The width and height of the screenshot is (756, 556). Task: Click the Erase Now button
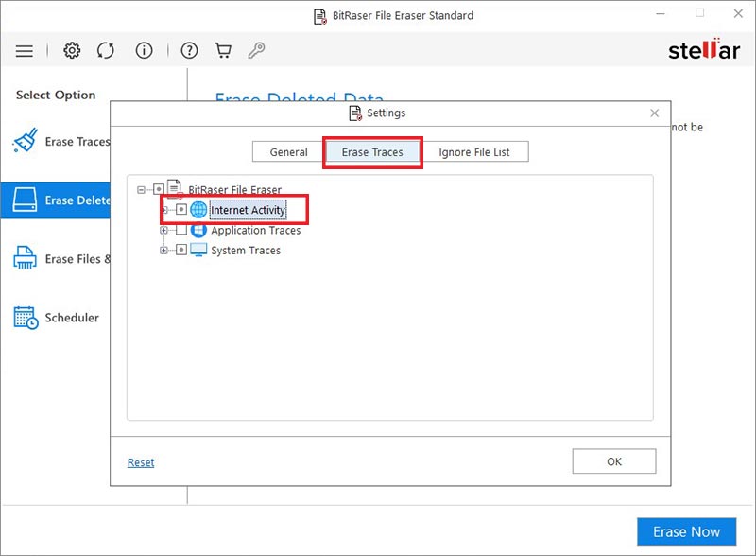tap(686, 531)
